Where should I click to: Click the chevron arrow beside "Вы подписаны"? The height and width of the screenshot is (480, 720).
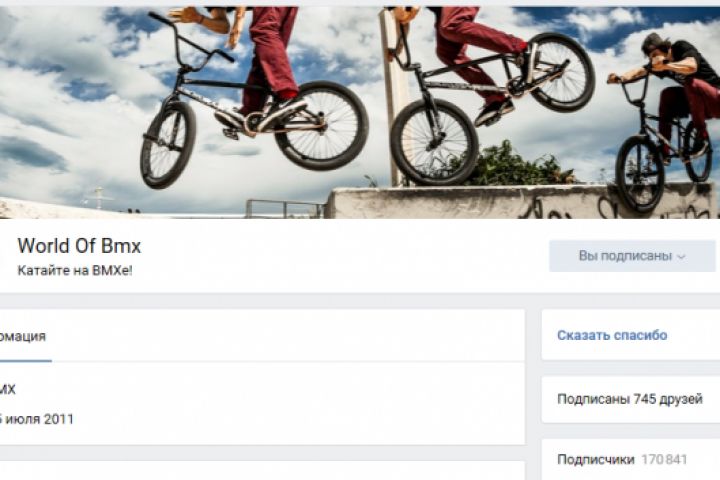(x=681, y=257)
